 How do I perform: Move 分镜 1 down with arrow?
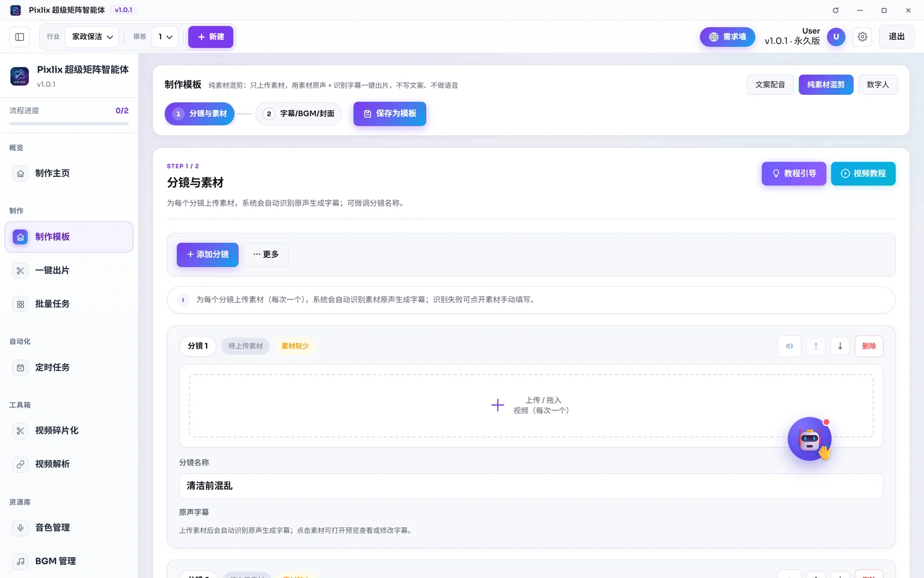[840, 346]
